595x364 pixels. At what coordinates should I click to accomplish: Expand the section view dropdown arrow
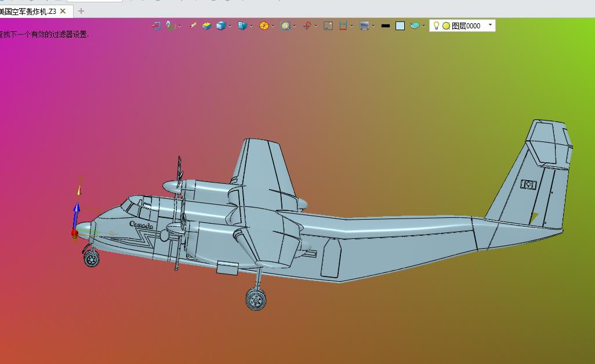pos(352,26)
